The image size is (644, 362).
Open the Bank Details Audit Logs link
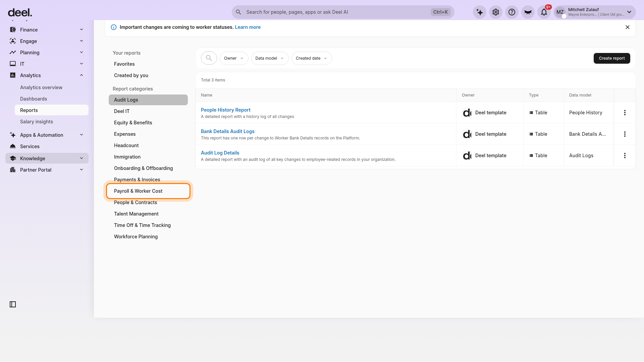click(228, 131)
